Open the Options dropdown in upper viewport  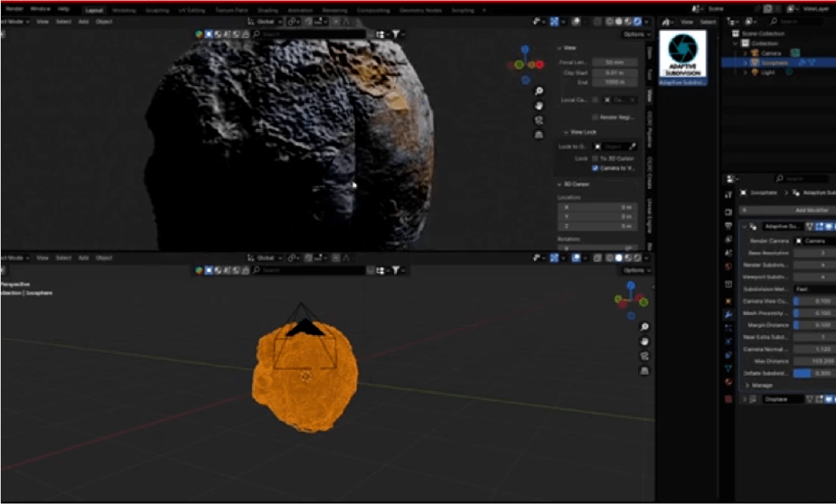click(636, 34)
